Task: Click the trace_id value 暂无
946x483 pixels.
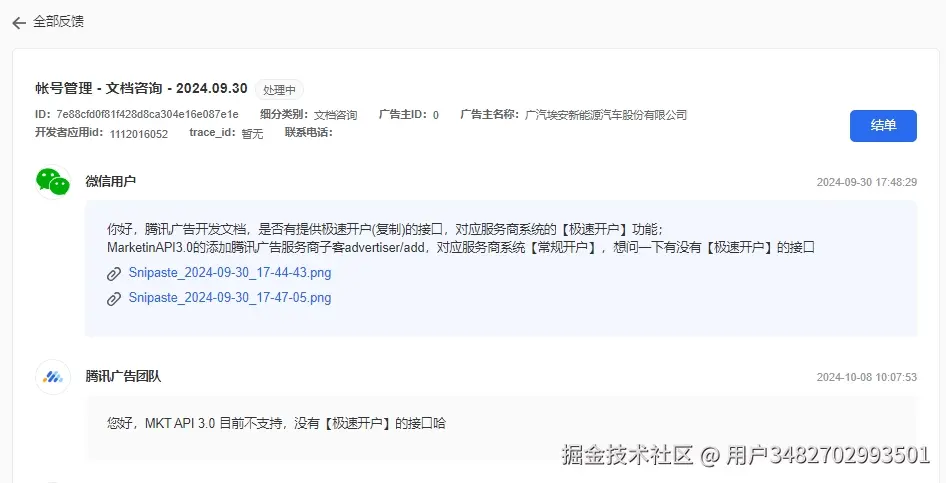Action: (x=252, y=134)
